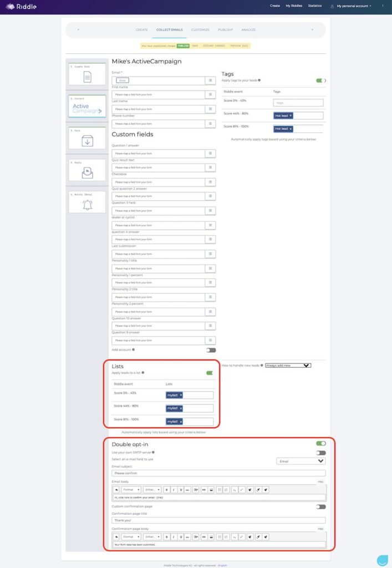392x568 pixels.
Task: Remove Hot lead tag from Score 81% - 100%
Action: click(291, 129)
